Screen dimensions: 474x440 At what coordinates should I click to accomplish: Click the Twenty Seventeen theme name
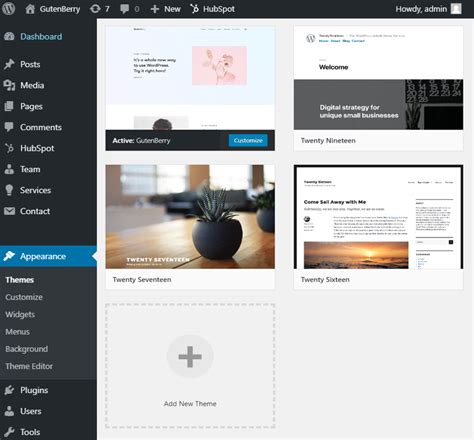pyautogui.click(x=142, y=280)
